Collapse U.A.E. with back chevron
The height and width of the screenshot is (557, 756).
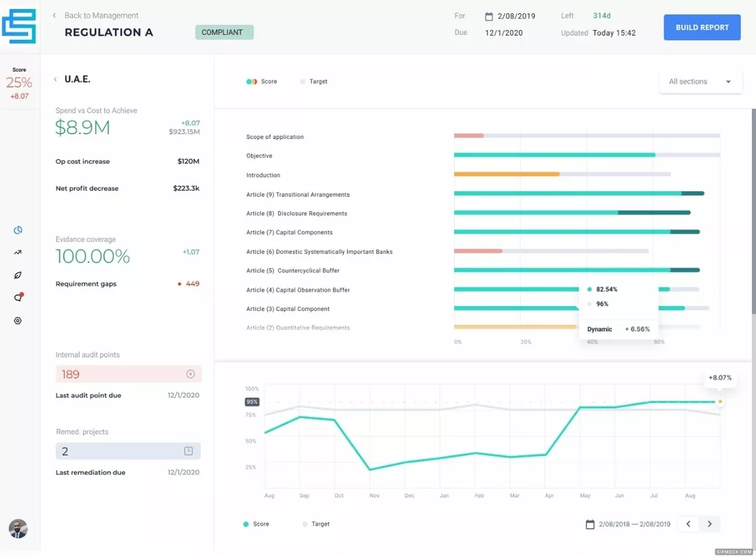[x=56, y=79]
